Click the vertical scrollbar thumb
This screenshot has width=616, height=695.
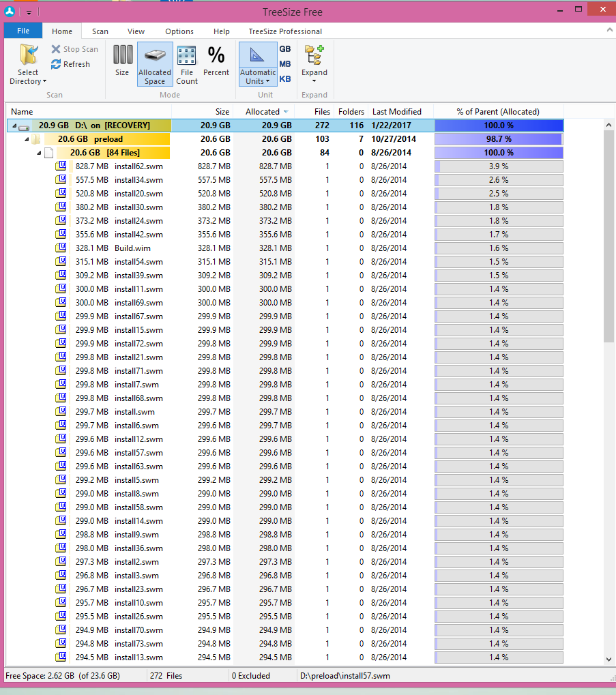(x=609, y=236)
